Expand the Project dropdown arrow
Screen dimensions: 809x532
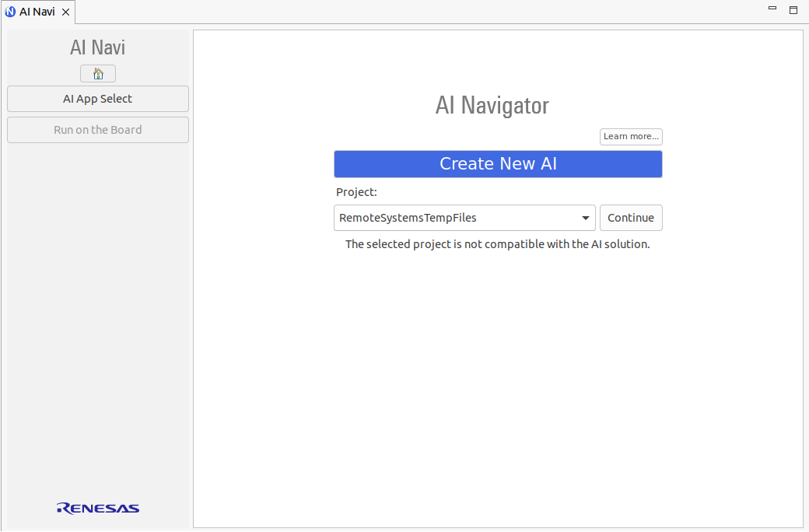pyautogui.click(x=586, y=218)
